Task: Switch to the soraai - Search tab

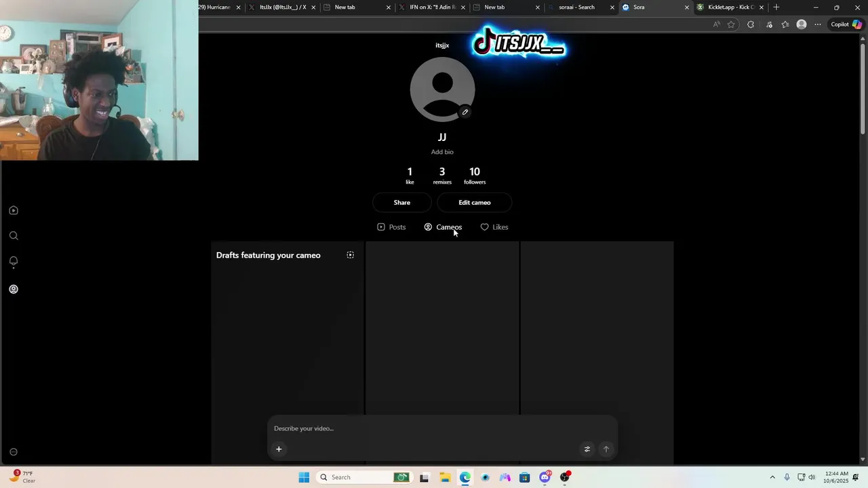Action: coord(580,7)
